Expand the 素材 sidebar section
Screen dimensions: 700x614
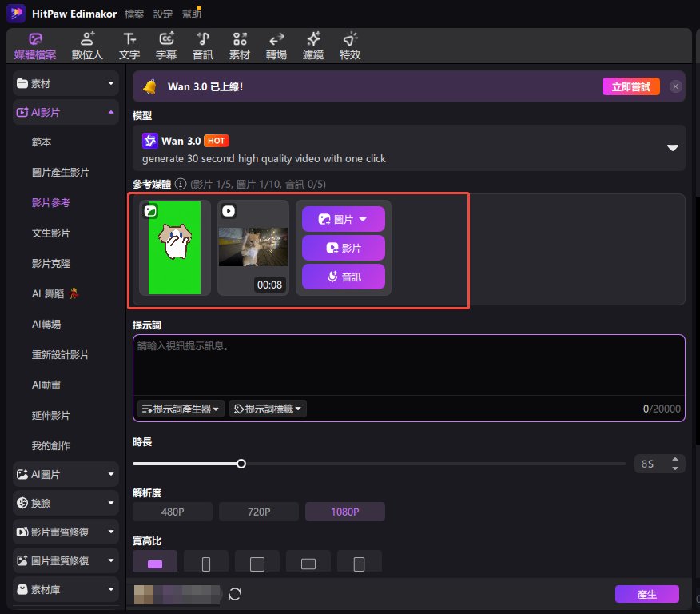(x=66, y=83)
